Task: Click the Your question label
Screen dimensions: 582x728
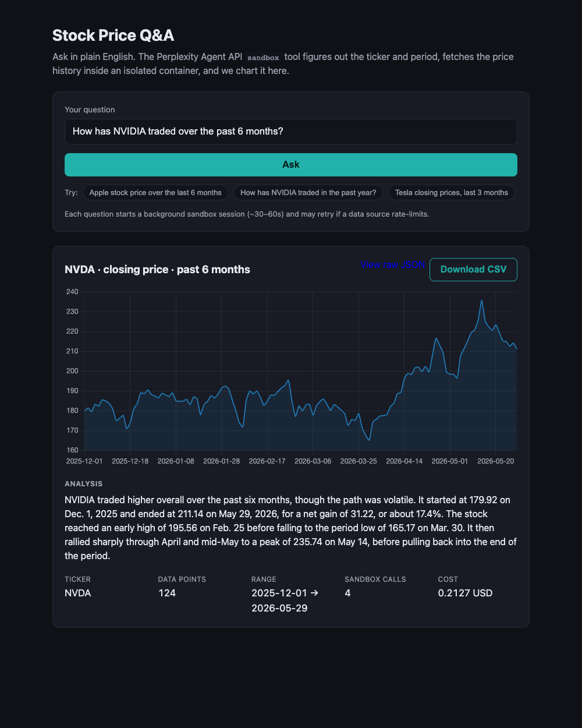Action: coord(90,109)
